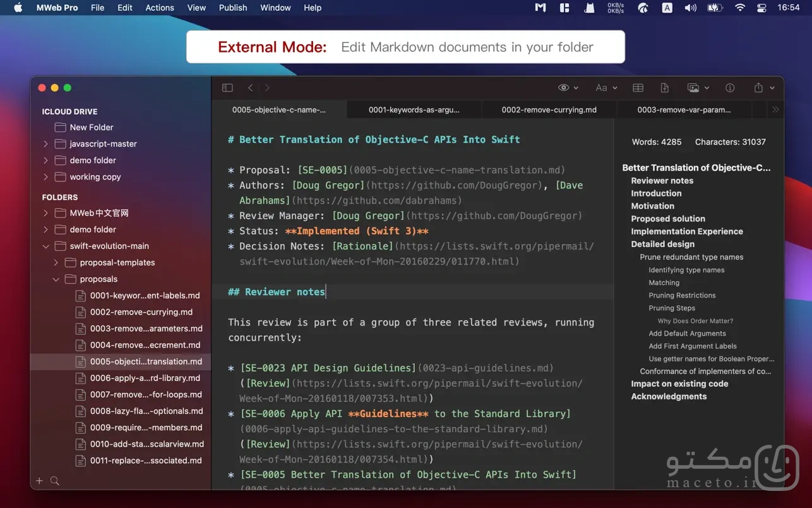Open the Actions menu
Viewport: 812px width, 508px height.
pyautogui.click(x=160, y=8)
